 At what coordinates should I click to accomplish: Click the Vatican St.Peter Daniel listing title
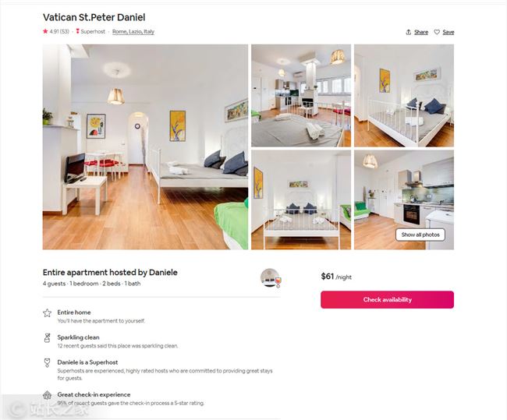click(94, 17)
